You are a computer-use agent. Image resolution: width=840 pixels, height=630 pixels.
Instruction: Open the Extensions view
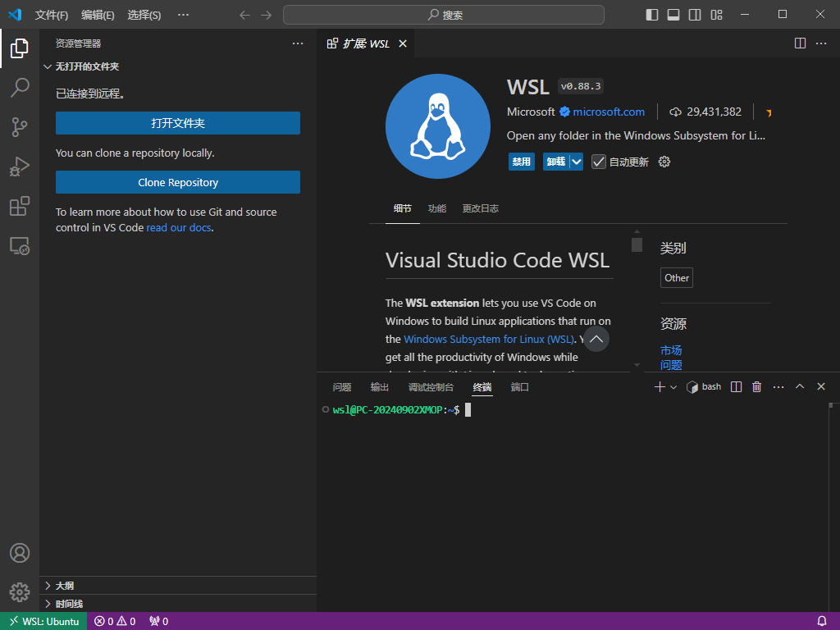click(20, 206)
